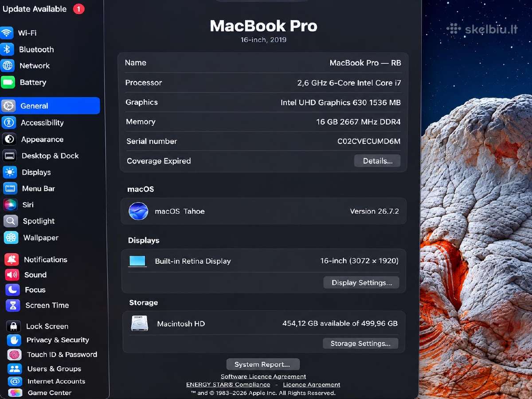This screenshot has width=532, height=399.
Task: Click the red update badge
Action: tap(78, 9)
